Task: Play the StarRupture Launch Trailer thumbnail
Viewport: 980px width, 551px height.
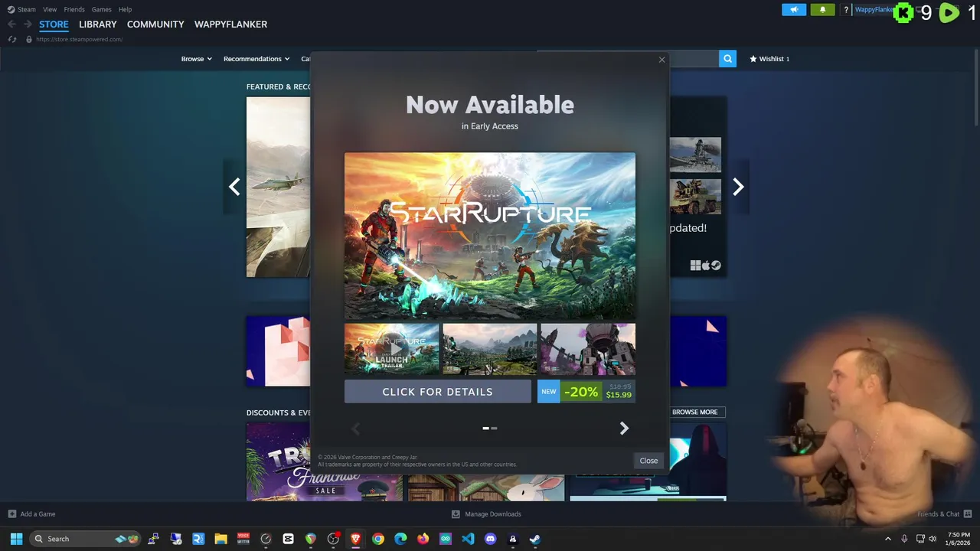Action: pyautogui.click(x=391, y=349)
